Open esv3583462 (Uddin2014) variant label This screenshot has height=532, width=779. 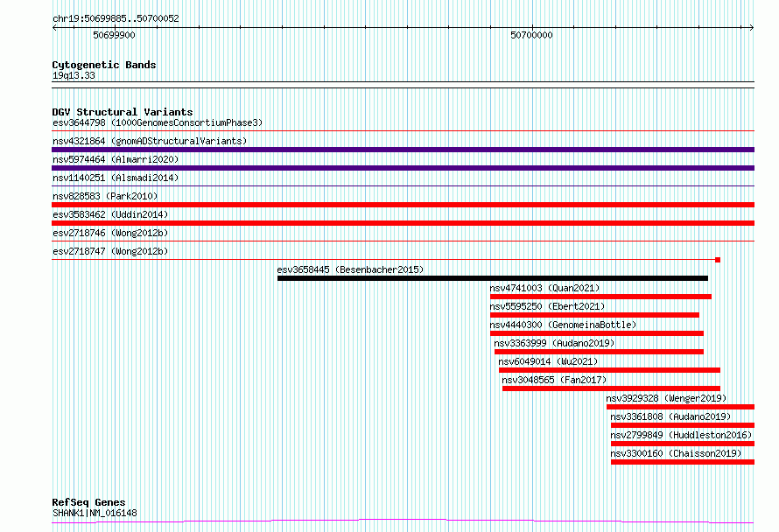click(110, 214)
